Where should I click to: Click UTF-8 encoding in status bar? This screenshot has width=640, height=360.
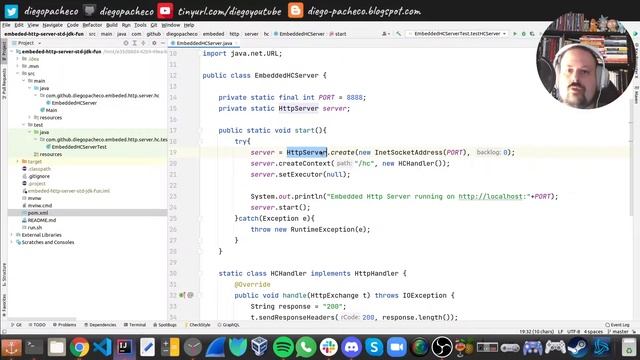point(573,332)
